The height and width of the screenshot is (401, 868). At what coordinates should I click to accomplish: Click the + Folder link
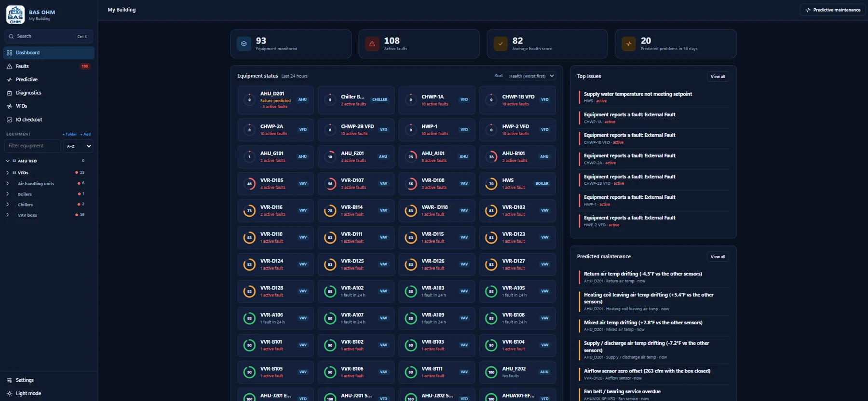69,134
